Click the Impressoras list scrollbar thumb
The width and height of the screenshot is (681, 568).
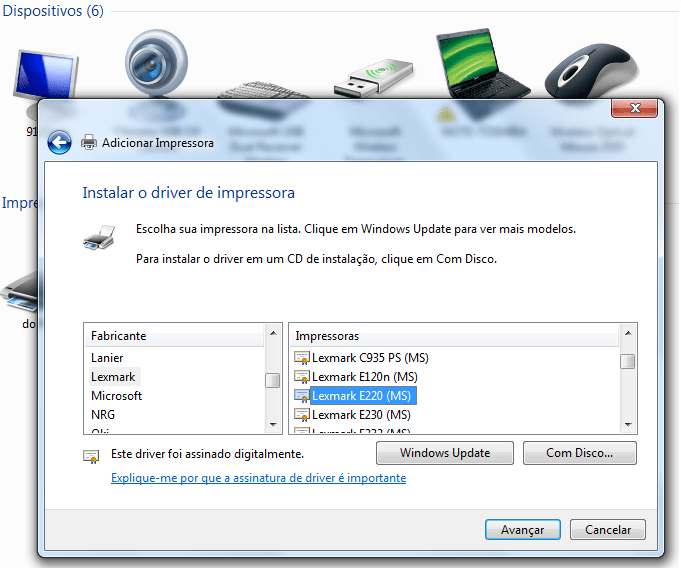pos(628,361)
